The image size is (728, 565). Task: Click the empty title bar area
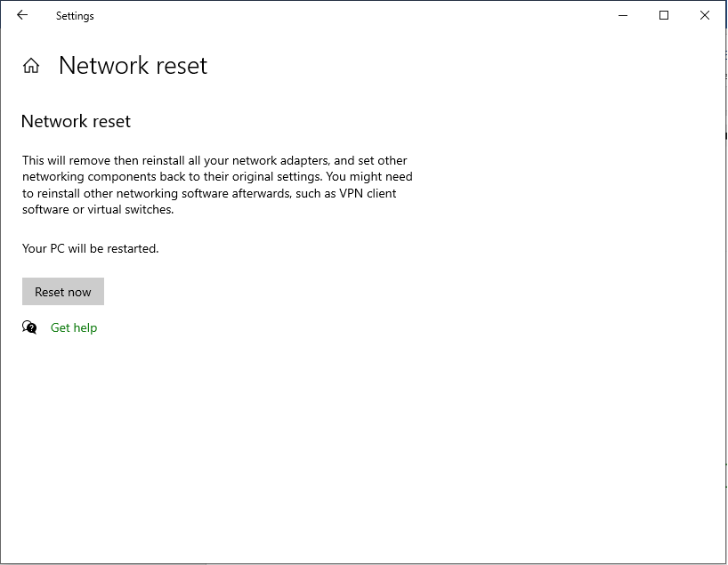(x=356, y=15)
